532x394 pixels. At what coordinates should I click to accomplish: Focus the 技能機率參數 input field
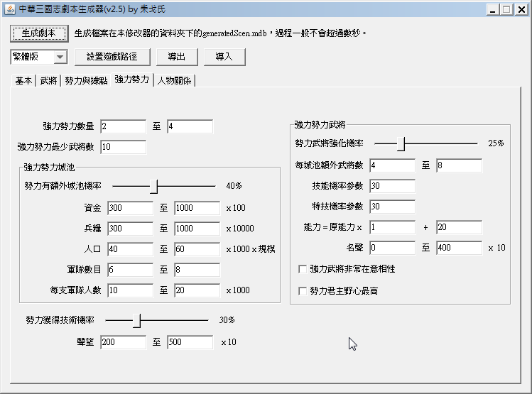(392, 186)
